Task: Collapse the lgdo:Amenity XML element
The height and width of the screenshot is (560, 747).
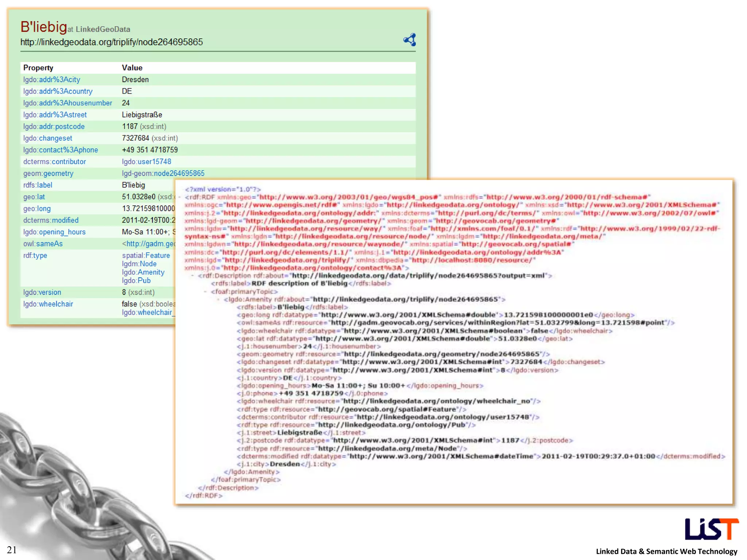Action: (x=218, y=299)
